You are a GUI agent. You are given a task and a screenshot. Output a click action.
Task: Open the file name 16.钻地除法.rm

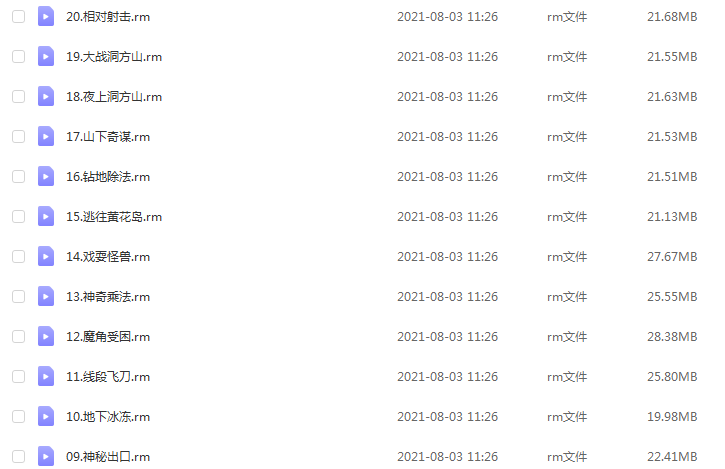(x=108, y=177)
